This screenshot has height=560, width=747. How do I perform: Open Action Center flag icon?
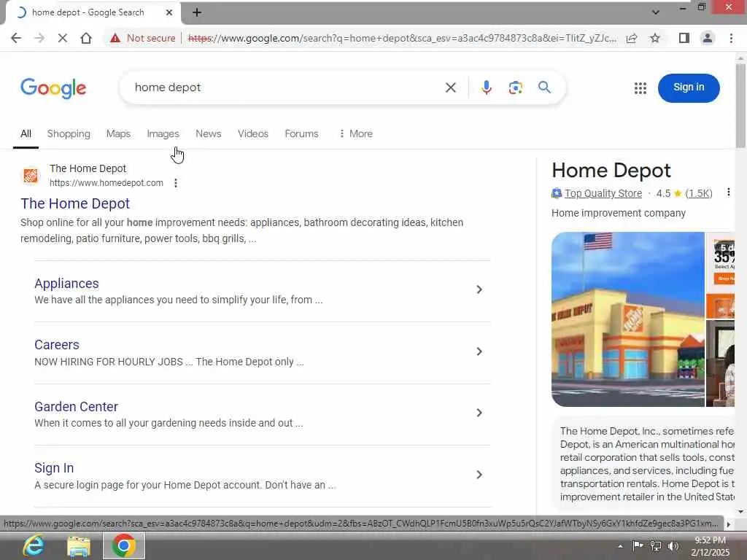(638, 545)
